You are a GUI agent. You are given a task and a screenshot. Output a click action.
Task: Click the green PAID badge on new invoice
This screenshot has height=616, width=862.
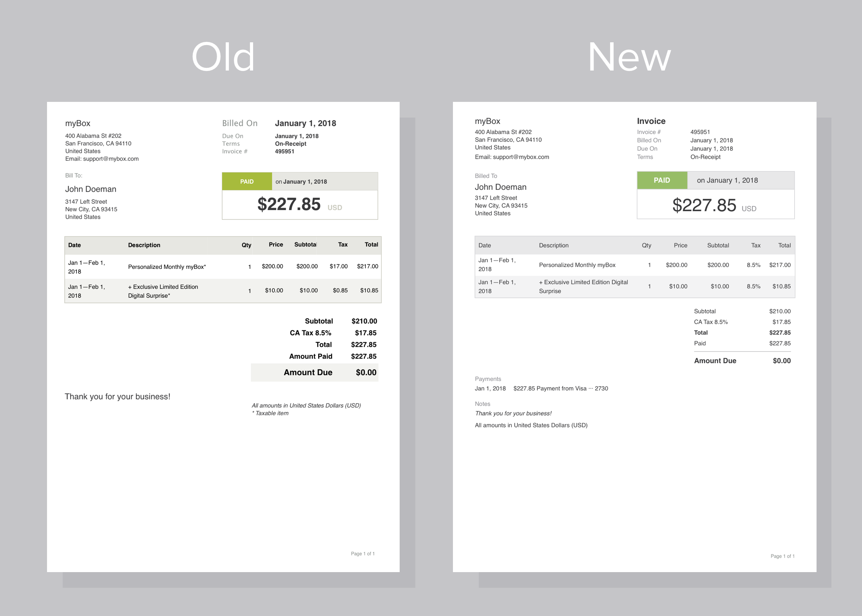click(662, 180)
